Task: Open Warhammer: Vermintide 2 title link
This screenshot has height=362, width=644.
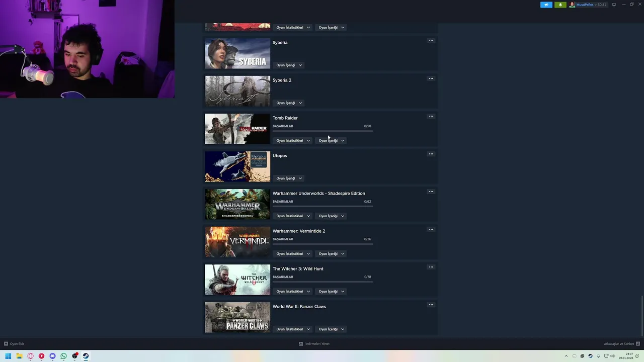Action: (299, 231)
